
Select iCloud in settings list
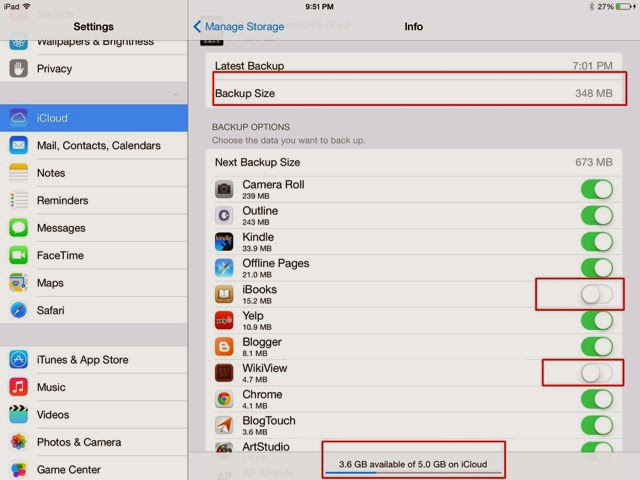tap(94, 118)
